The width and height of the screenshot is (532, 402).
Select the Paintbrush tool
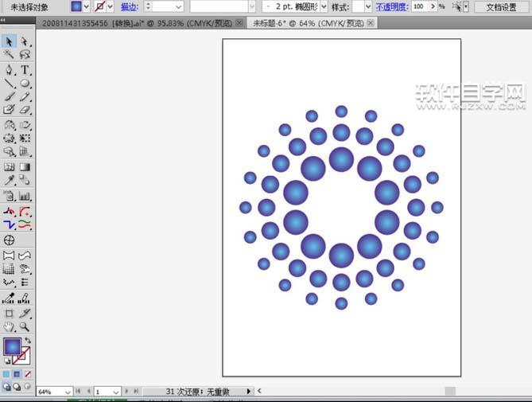tap(9, 96)
